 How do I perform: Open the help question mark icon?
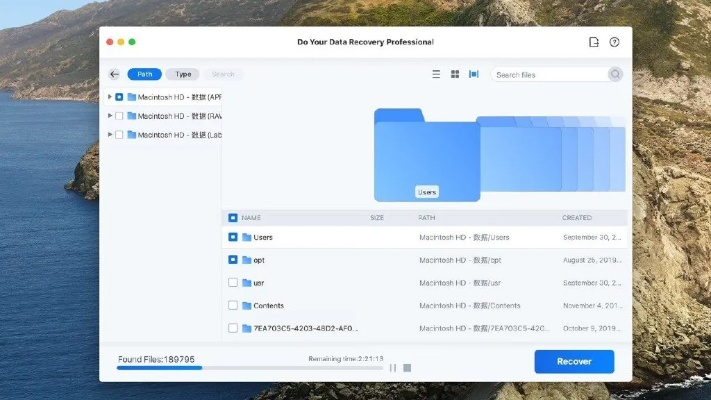click(614, 42)
